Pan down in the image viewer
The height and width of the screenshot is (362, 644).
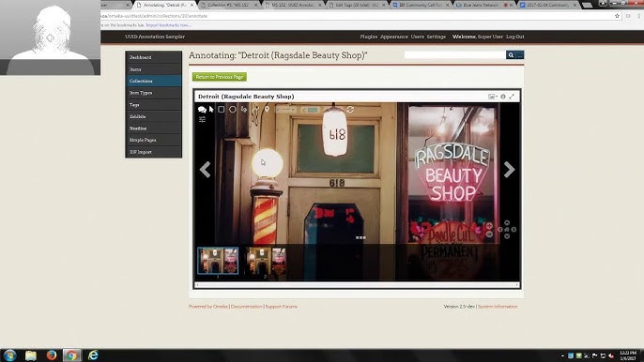pos(507,236)
